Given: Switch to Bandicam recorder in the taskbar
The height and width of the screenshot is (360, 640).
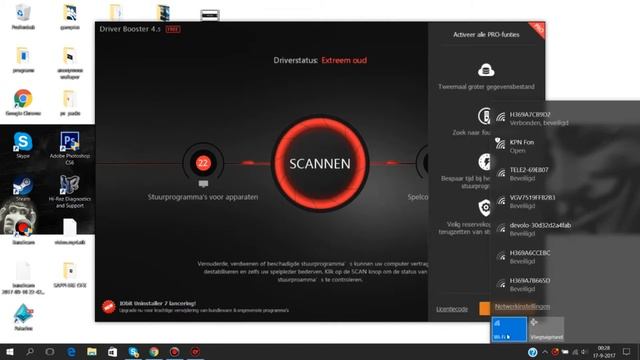Looking at the screenshot, I should tap(175, 352).
